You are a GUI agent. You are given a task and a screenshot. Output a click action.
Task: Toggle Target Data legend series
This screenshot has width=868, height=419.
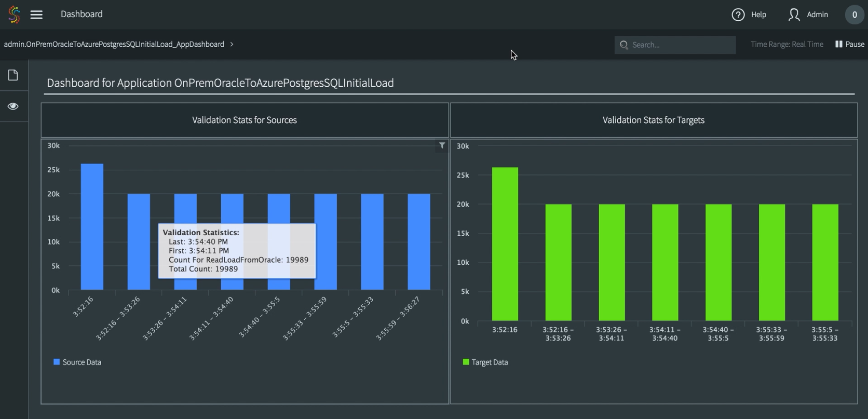(x=485, y=362)
